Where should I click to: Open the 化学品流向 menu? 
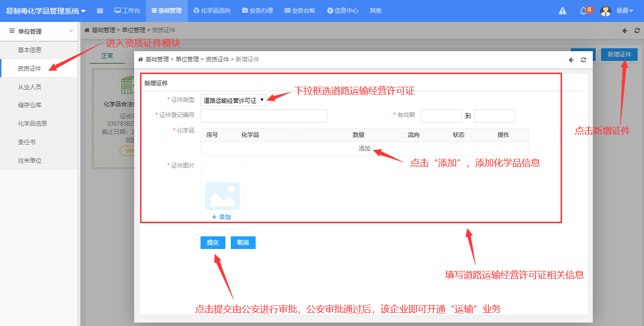pyautogui.click(x=212, y=11)
